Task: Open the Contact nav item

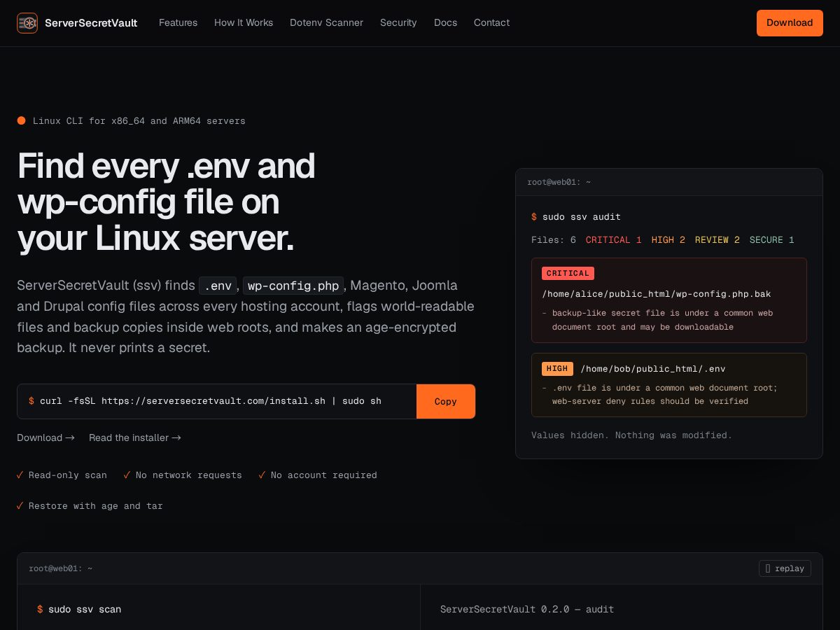Action: point(491,23)
